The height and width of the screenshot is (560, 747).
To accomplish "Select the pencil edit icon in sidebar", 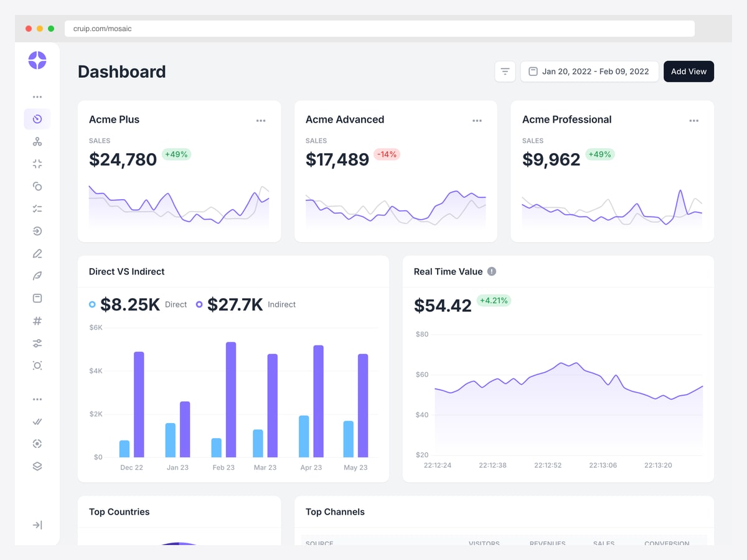I will (37, 253).
